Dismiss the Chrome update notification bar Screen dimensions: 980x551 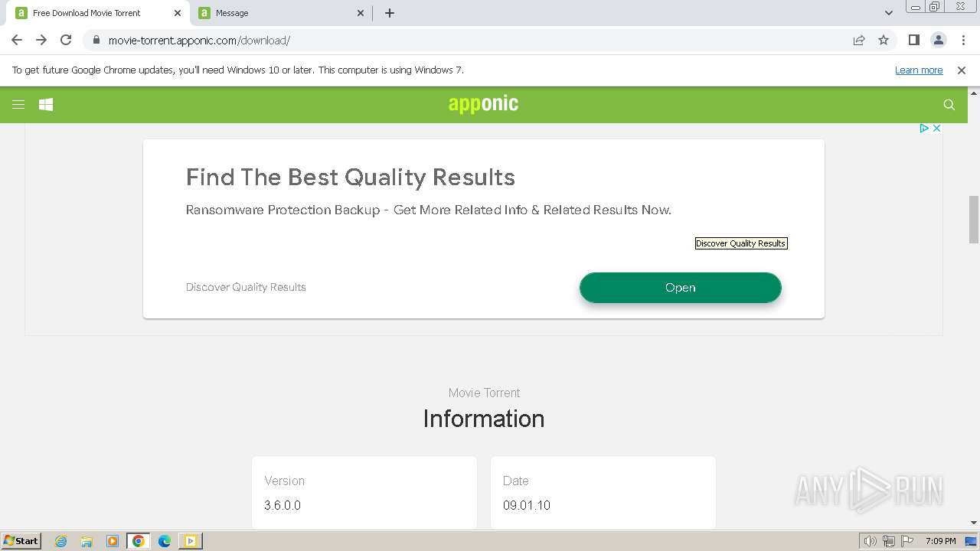(x=962, y=70)
